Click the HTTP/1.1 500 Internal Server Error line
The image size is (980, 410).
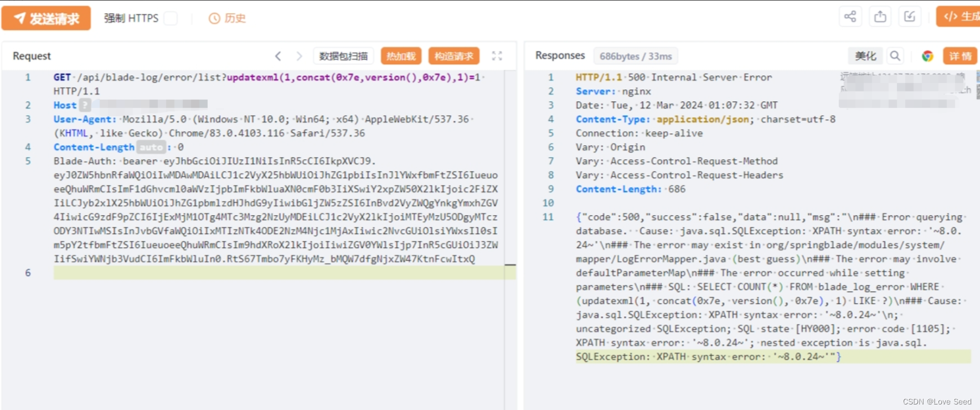tap(673, 77)
